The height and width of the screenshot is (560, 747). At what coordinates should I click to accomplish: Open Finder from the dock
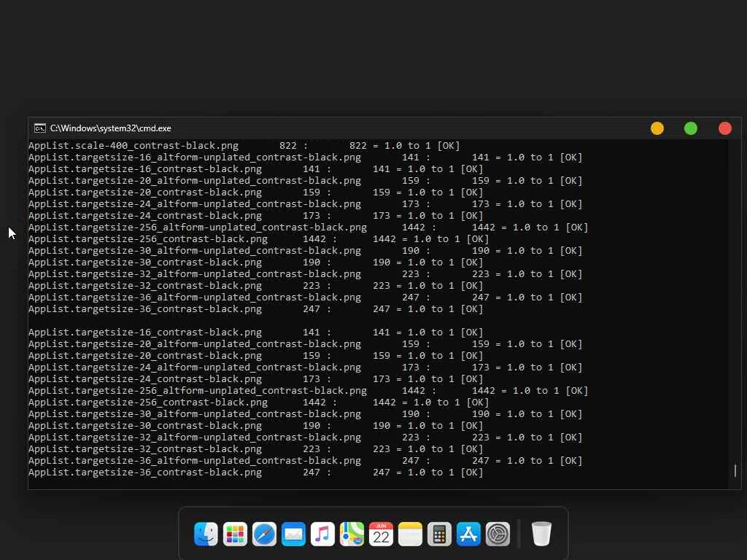(206, 534)
